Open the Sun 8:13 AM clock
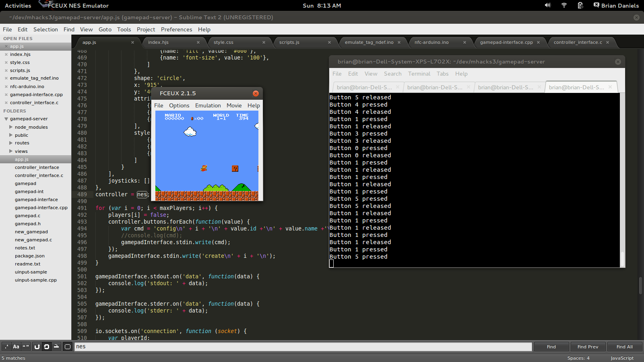Viewport: 644px width, 362px height. click(322, 6)
